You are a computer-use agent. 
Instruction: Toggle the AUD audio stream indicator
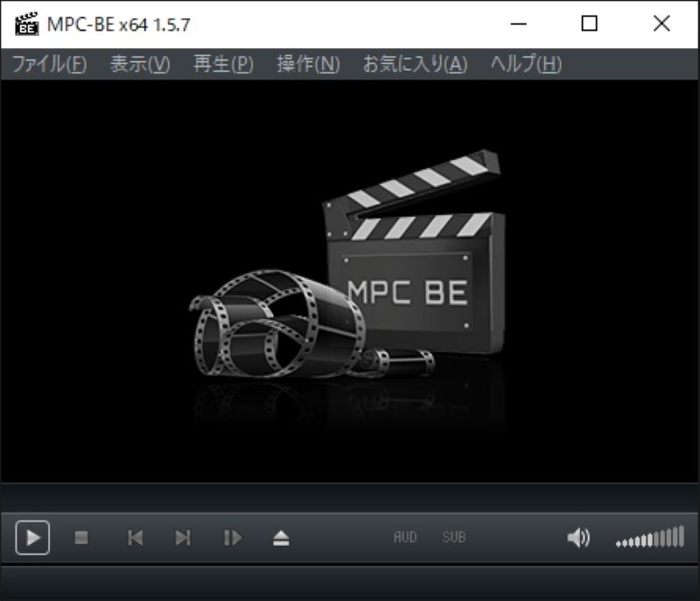coord(405,539)
